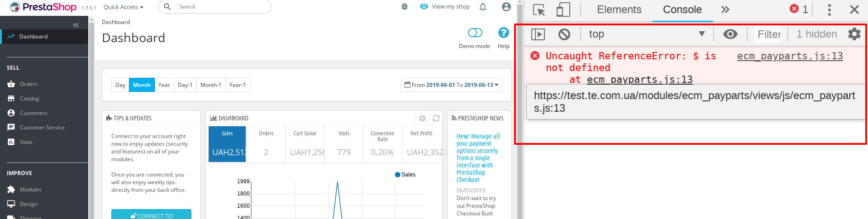Screen dimensions: 868x219
Task: Click the Customer Service chat icon
Action: (11, 128)
